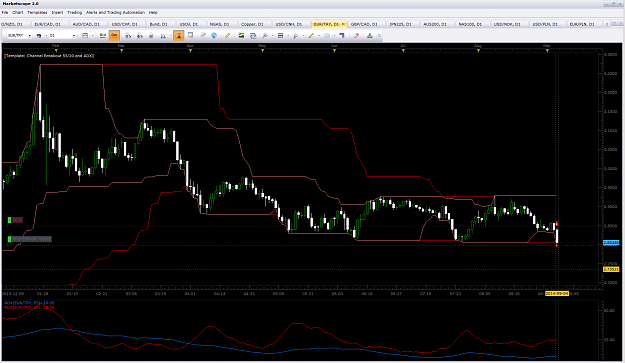Expand the scaling mode dropdown arrow
The image size is (625, 363).
(x=170, y=36)
